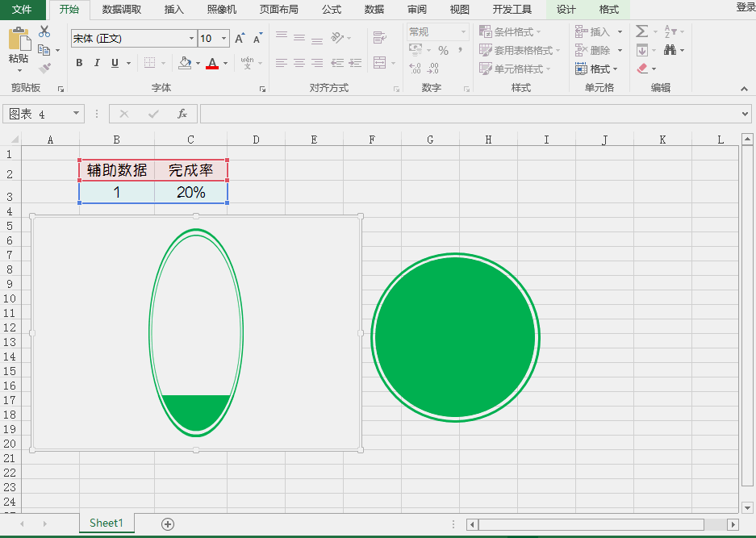The height and width of the screenshot is (538, 756).
Task: Add a new sheet with the + button
Action: point(166,523)
